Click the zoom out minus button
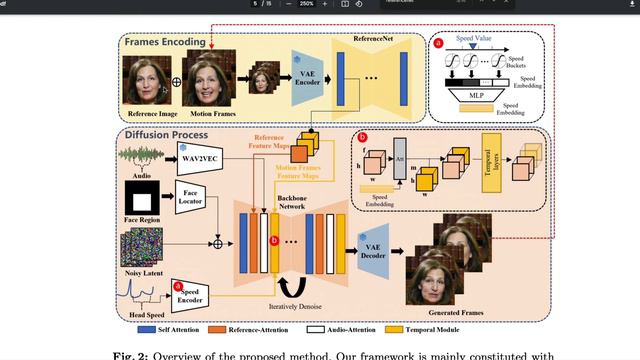 289,4
